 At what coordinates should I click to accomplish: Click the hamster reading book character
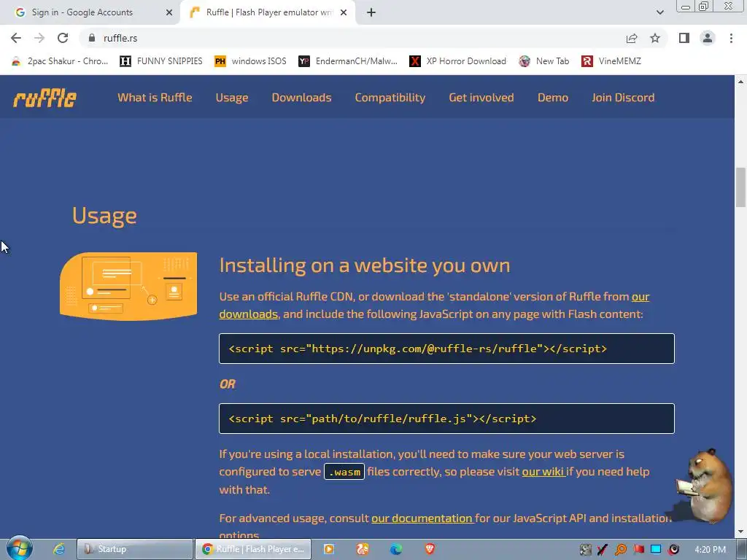[704, 485]
